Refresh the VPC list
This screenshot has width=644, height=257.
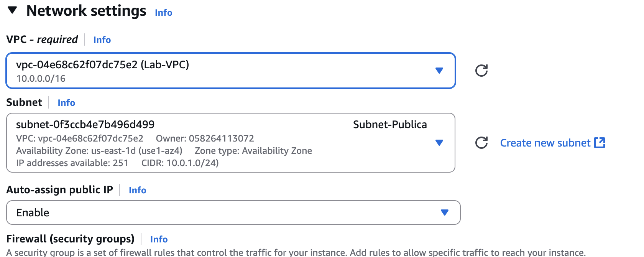click(481, 71)
